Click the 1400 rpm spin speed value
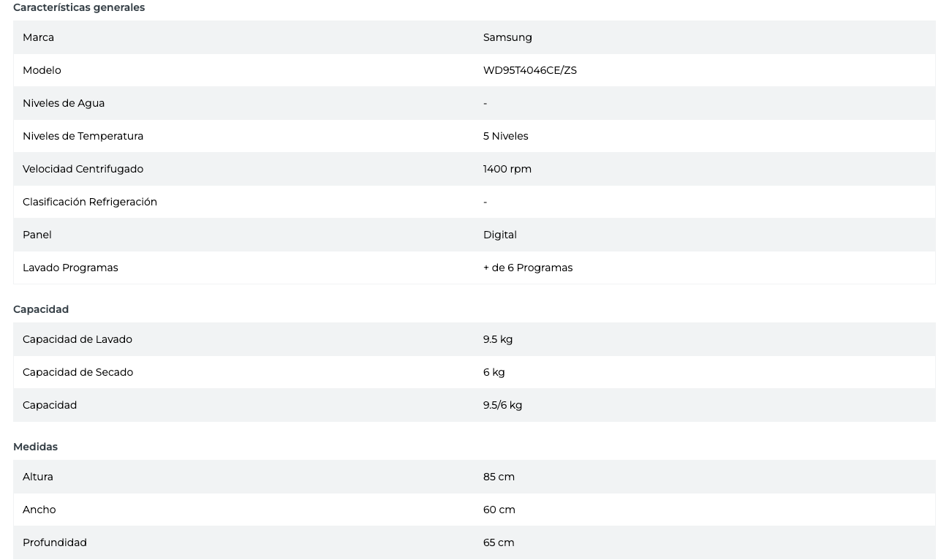941x560 pixels. pos(507,169)
